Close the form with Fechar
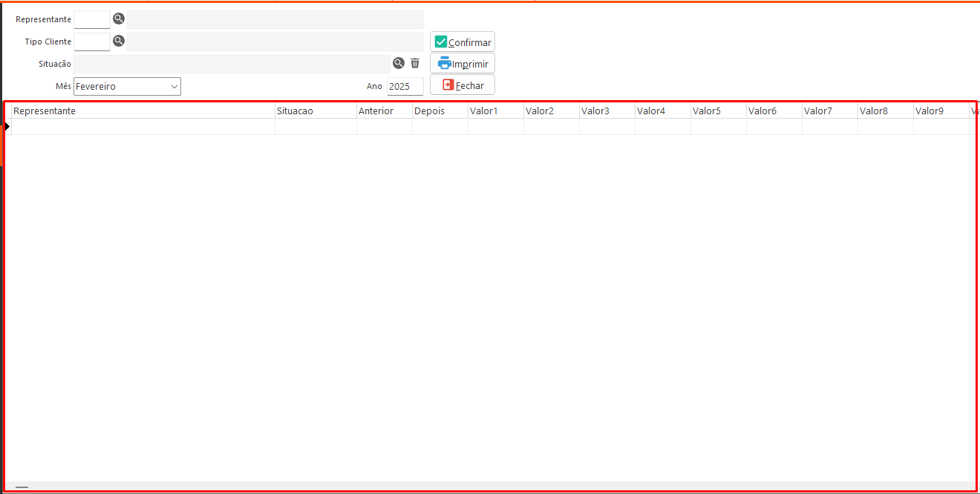Viewport: 980px width, 494px height. click(x=463, y=85)
